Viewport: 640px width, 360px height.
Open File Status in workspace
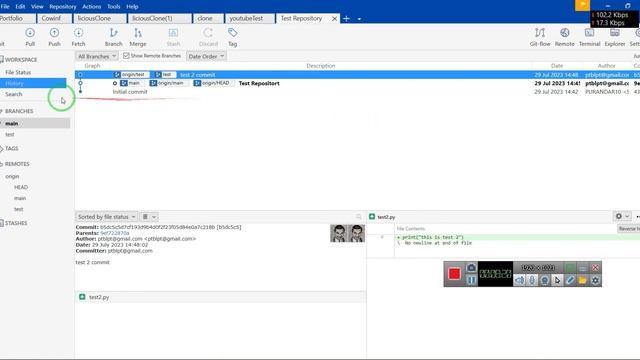(x=18, y=72)
